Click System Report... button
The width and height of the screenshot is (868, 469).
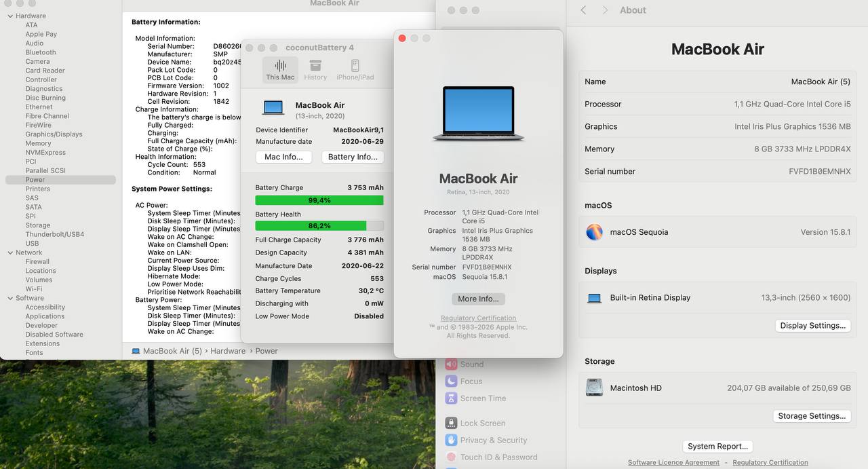click(717, 446)
